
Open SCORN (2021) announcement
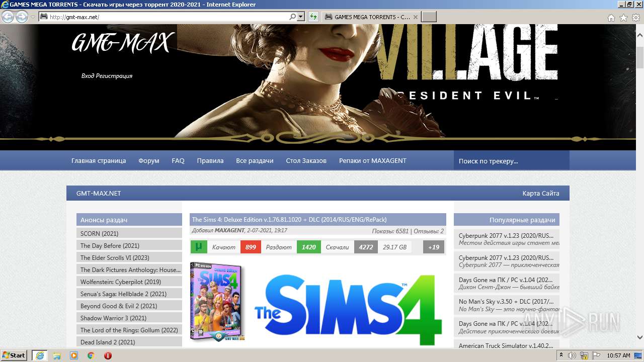click(129, 233)
